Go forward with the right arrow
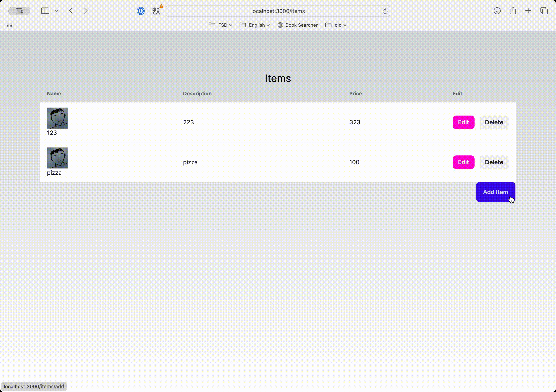 [86, 11]
